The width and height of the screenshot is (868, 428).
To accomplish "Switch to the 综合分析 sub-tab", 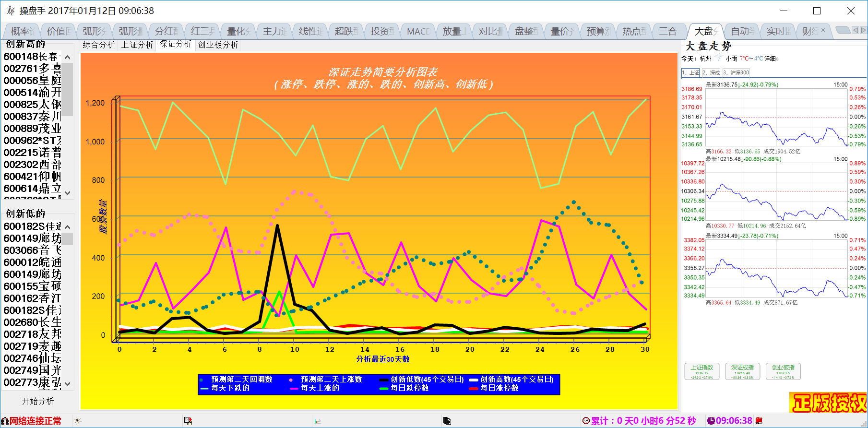I will coord(99,45).
